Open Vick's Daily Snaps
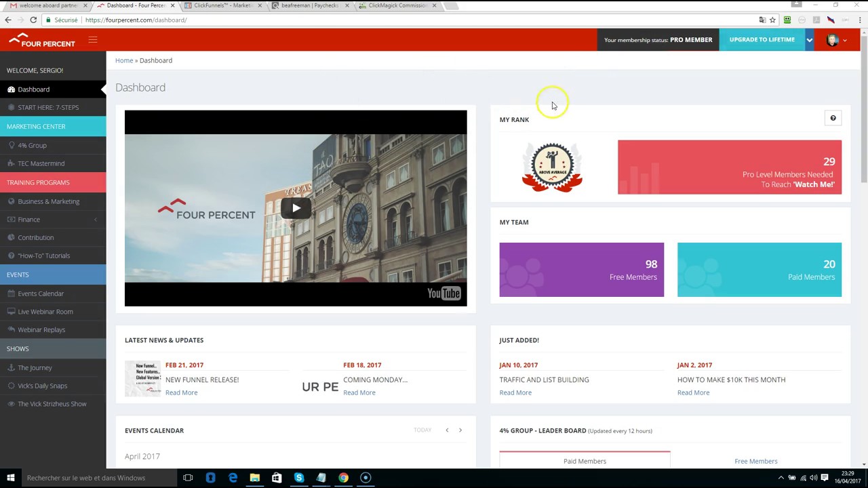The image size is (868, 488). point(53,386)
